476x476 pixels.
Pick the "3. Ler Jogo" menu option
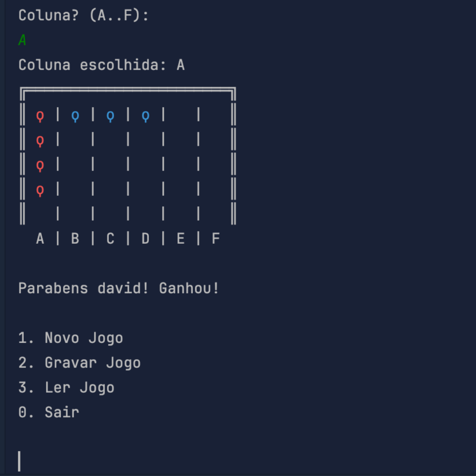click(66, 388)
